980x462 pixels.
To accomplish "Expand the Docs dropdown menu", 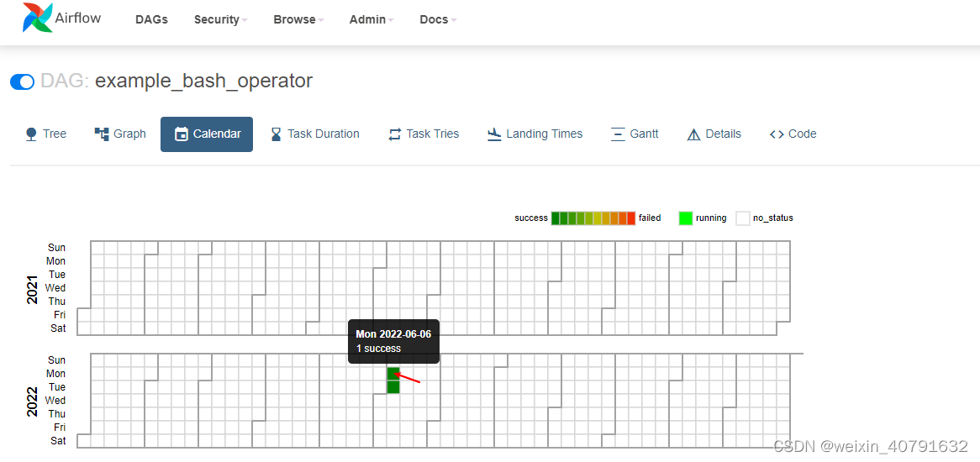I will (438, 19).
